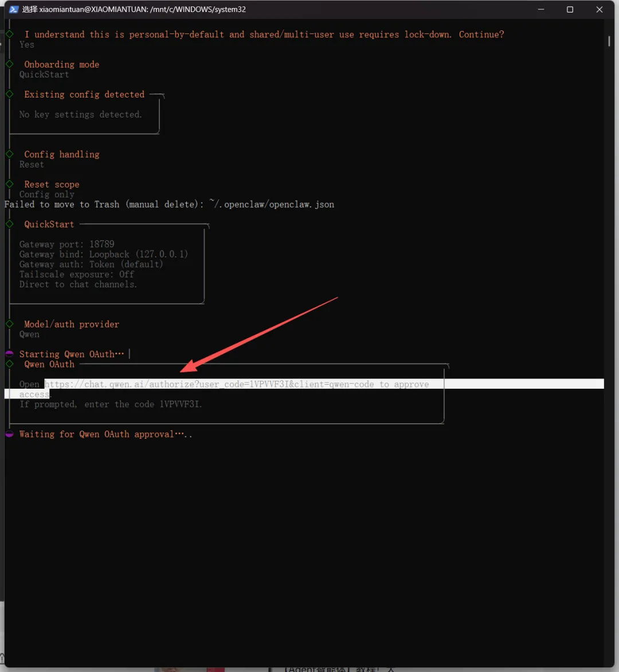Image resolution: width=619 pixels, height=672 pixels.
Task: Click purple spinner beside Waiting for approval
Action: point(9,434)
